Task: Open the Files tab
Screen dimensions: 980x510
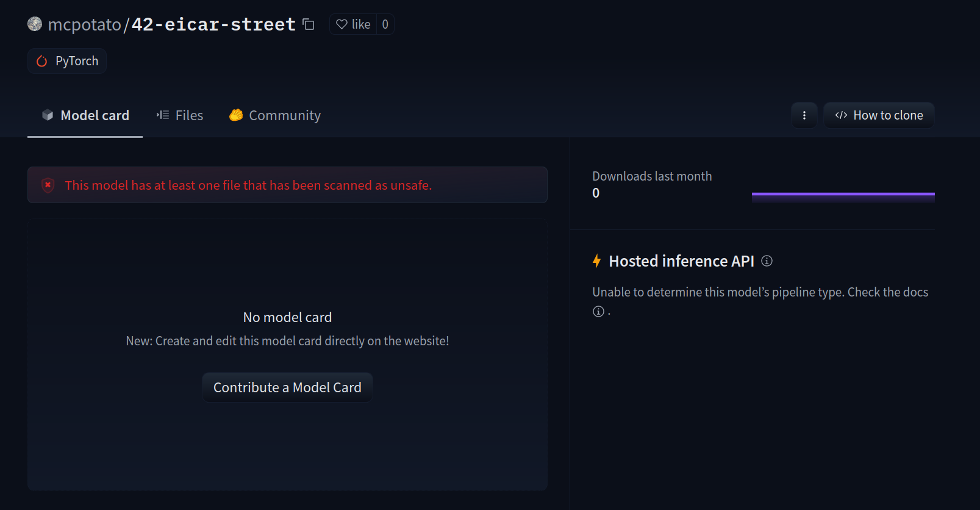Action: [x=180, y=115]
